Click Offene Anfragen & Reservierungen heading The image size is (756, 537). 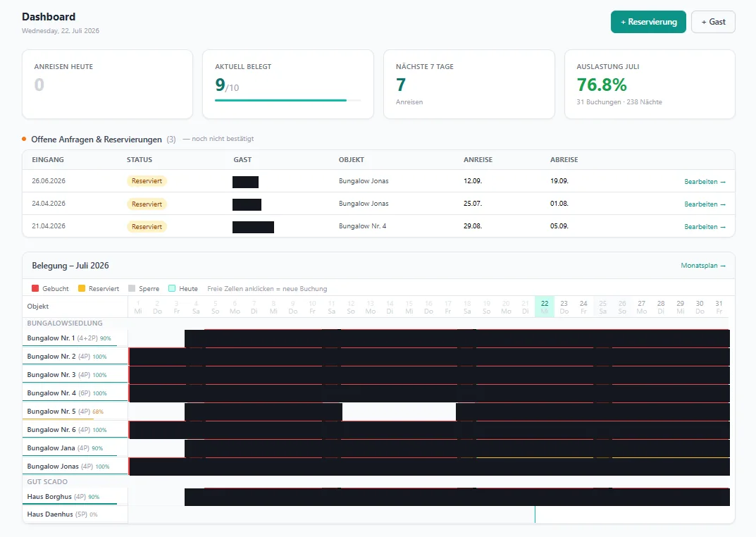coord(97,140)
